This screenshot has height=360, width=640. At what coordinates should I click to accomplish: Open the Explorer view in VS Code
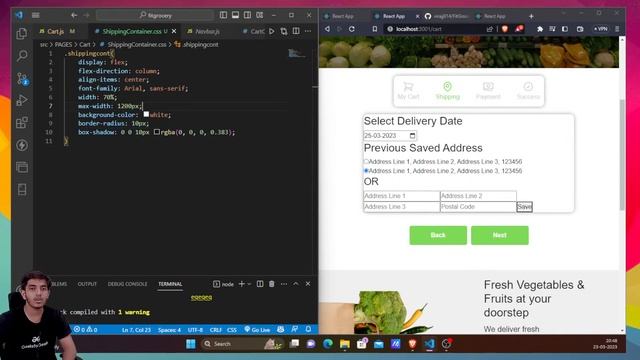coord(22,33)
